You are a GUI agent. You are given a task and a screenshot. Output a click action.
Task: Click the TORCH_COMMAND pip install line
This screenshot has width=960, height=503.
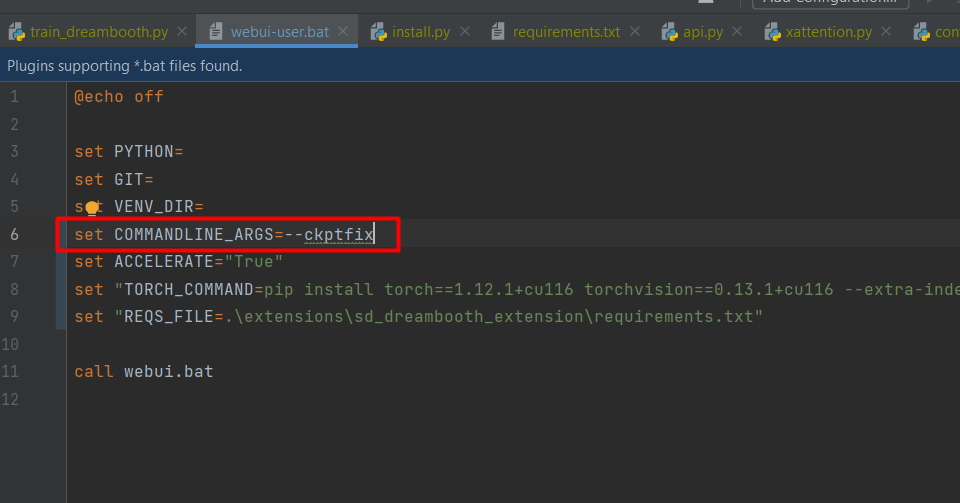point(517,289)
